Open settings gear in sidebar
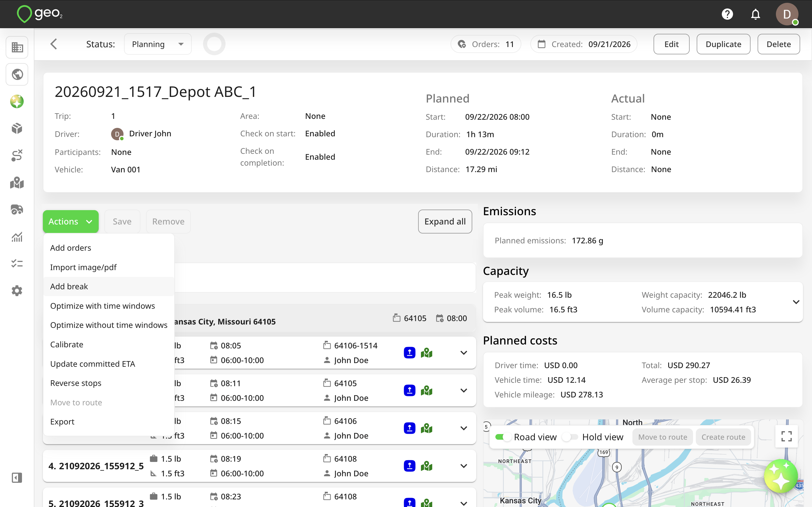The width and height of the screenshot is (812, 507). (x=17, y=291)
